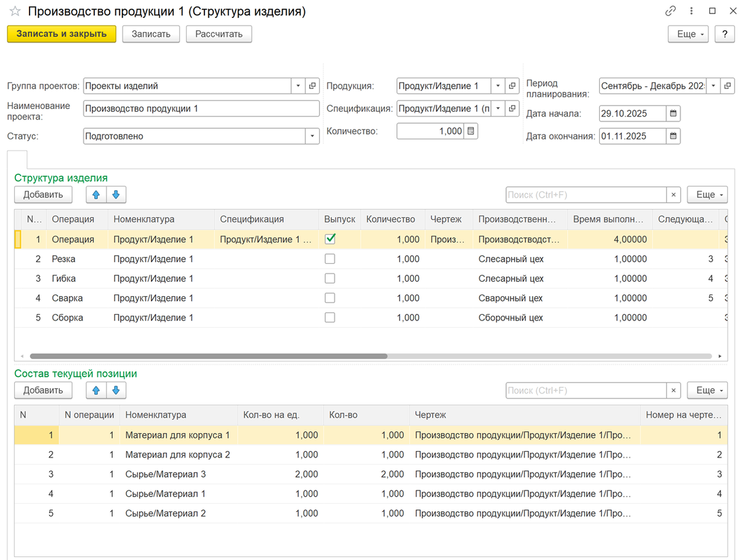This screenshot has width=739, height=560.
Task: Open the Продукция item form icon
Action: point(512,86)
